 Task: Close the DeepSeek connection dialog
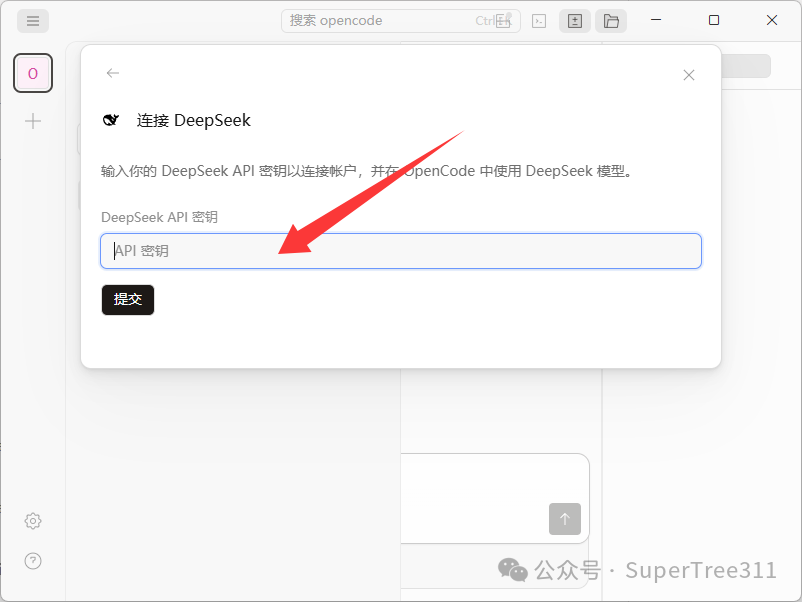[689, 75]
